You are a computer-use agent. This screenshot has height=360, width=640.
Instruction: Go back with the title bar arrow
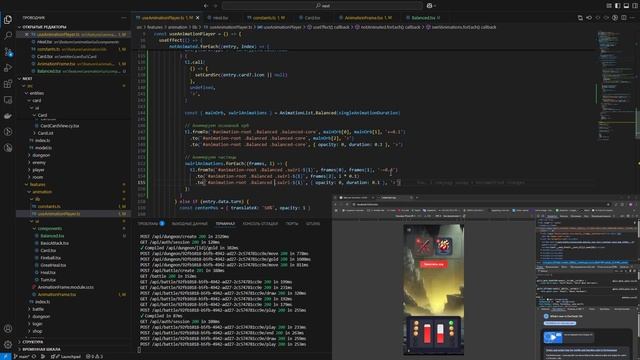(x=206, y=6)
